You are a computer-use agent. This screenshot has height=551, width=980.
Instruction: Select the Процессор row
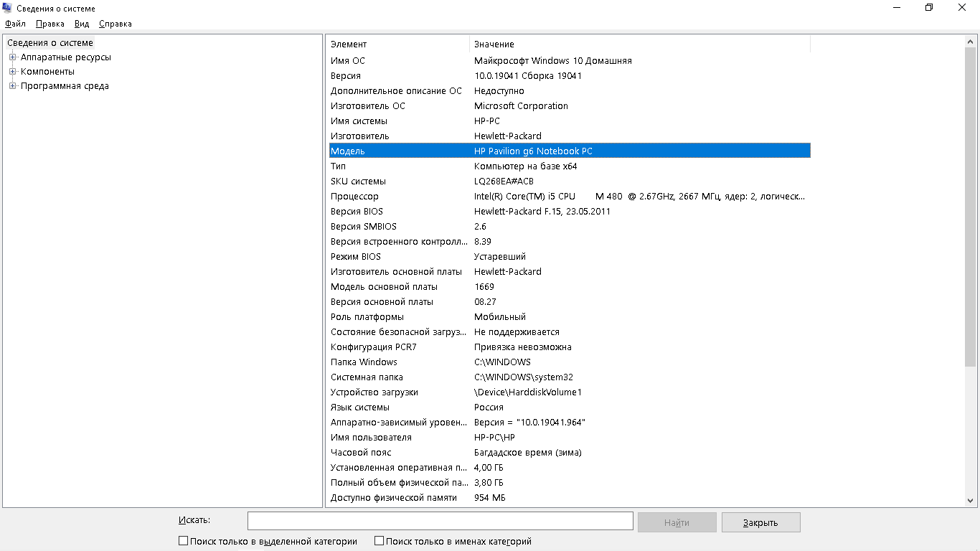pyautogui.click(x=570, y=197)
